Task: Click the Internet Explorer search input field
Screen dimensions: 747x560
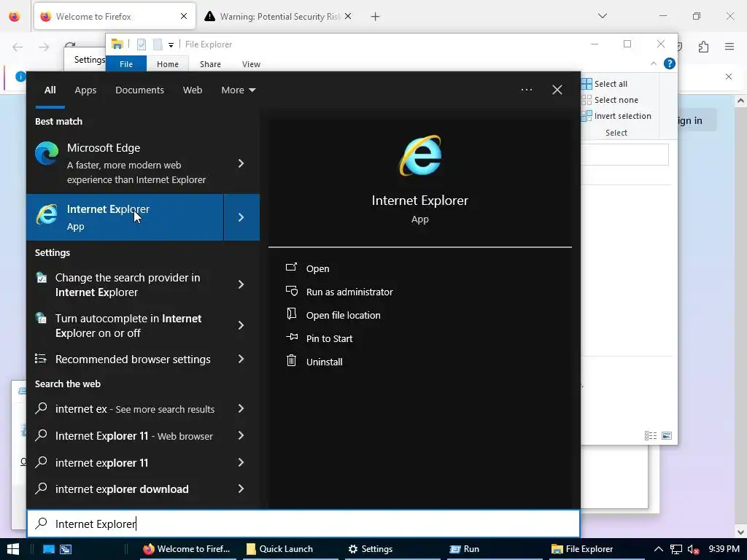Action: 303,524
